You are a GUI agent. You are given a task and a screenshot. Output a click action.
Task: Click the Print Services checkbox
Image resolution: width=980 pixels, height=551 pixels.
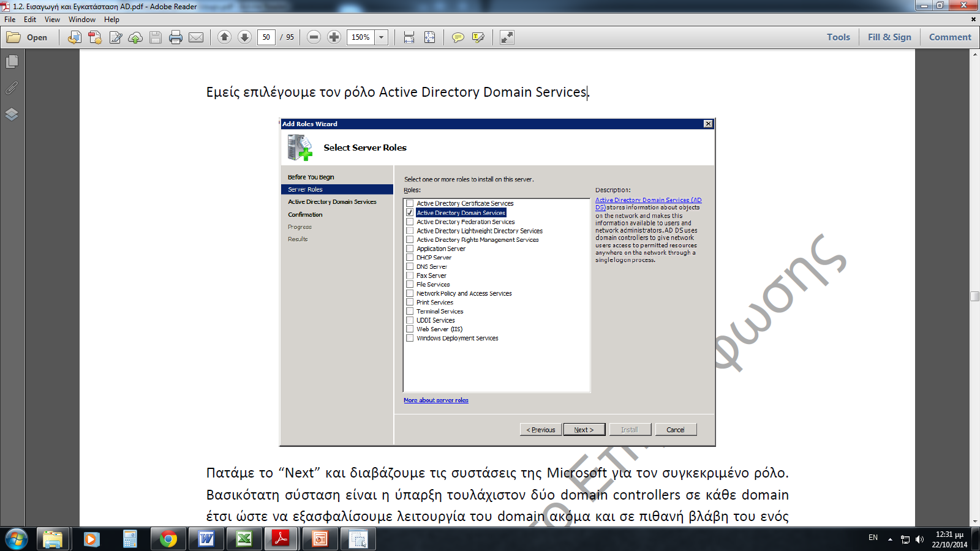click(x=410, y=302)
